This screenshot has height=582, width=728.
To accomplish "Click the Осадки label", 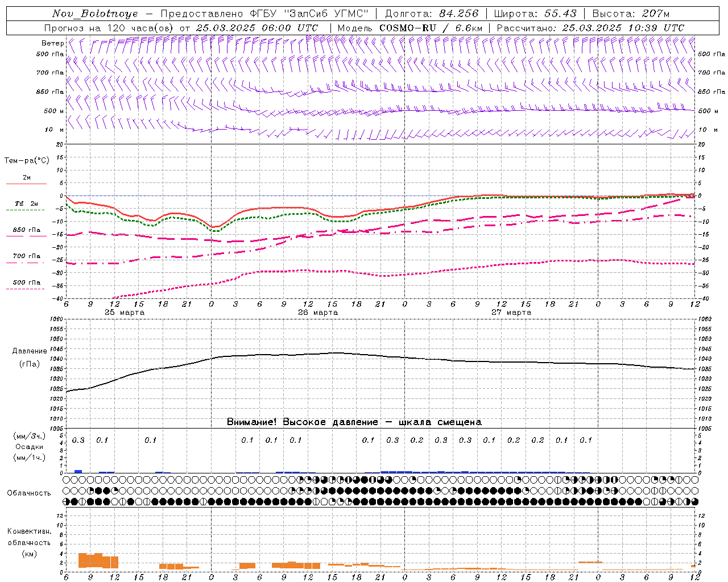I will (x=30, y=447).
